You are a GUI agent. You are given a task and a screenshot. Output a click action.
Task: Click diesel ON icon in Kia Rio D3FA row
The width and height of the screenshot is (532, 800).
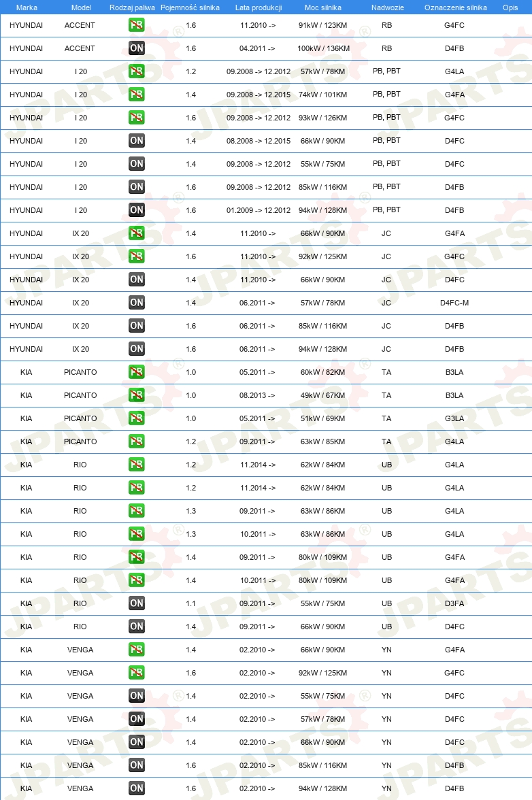click(x=136, y=603)
